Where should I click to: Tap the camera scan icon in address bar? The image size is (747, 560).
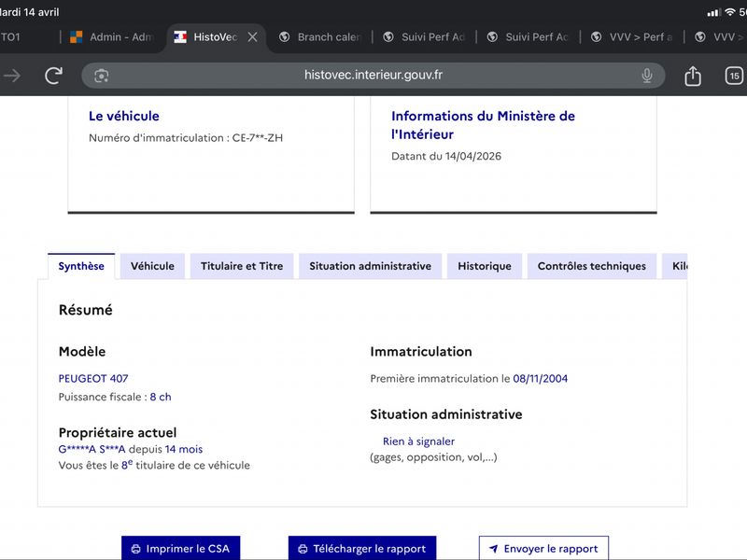tap(102, 76)
